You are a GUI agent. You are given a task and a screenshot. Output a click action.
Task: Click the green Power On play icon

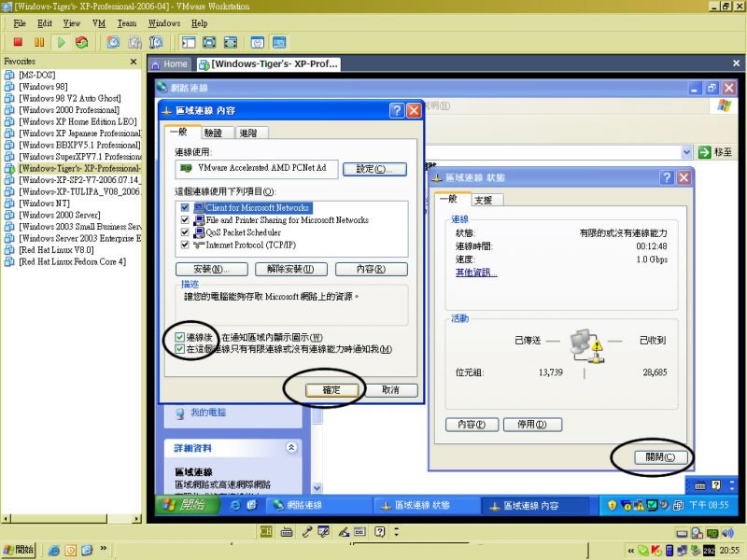point(61,42)
